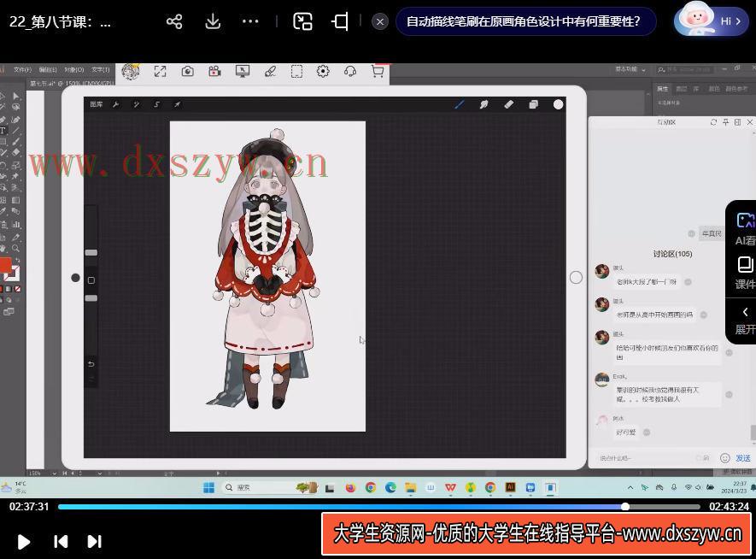756x559 pixels.
Task: Open the WPS icon in taskbar
Action: 450,487
